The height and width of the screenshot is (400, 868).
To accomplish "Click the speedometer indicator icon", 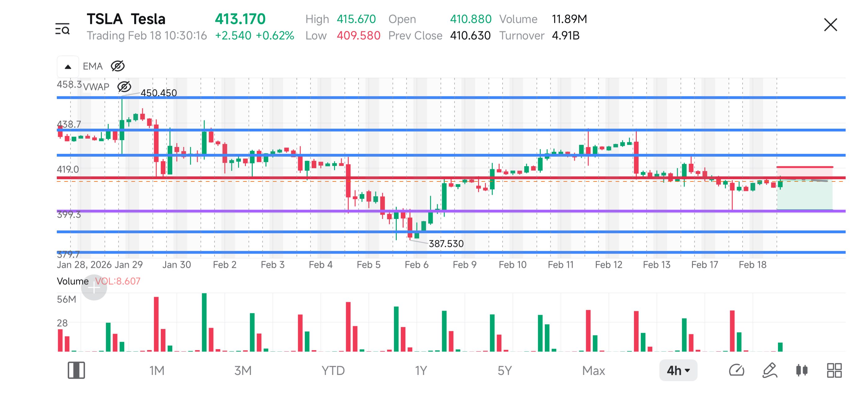I will tap(736, 370).
